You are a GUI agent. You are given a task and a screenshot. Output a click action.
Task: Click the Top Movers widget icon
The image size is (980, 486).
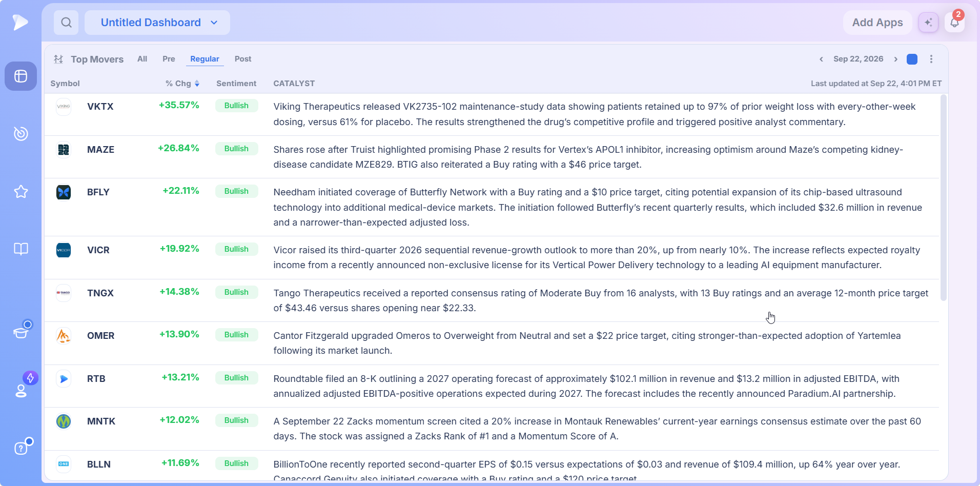(58, 59)
